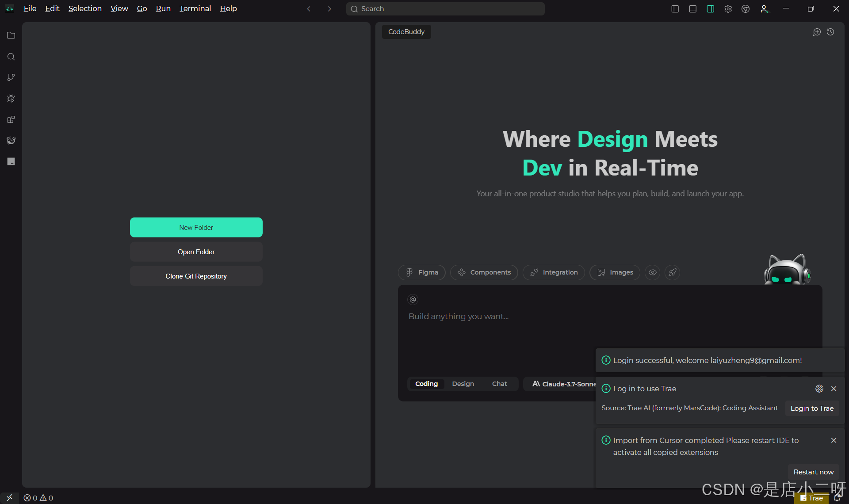Screen dimensions: 849x504
Task: Click the Trae item in status bar
Action: [812, 498]
